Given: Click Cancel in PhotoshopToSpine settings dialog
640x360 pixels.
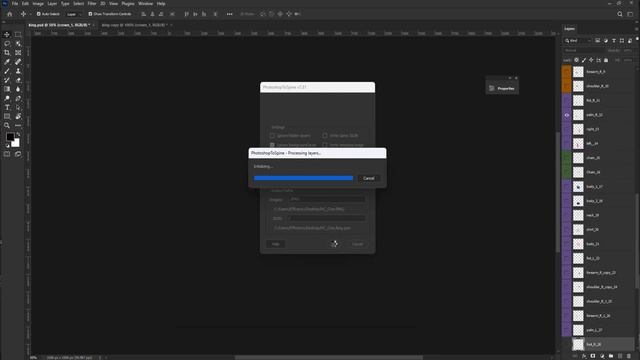Looking at the screenshot, I should (x=358, y=244).
